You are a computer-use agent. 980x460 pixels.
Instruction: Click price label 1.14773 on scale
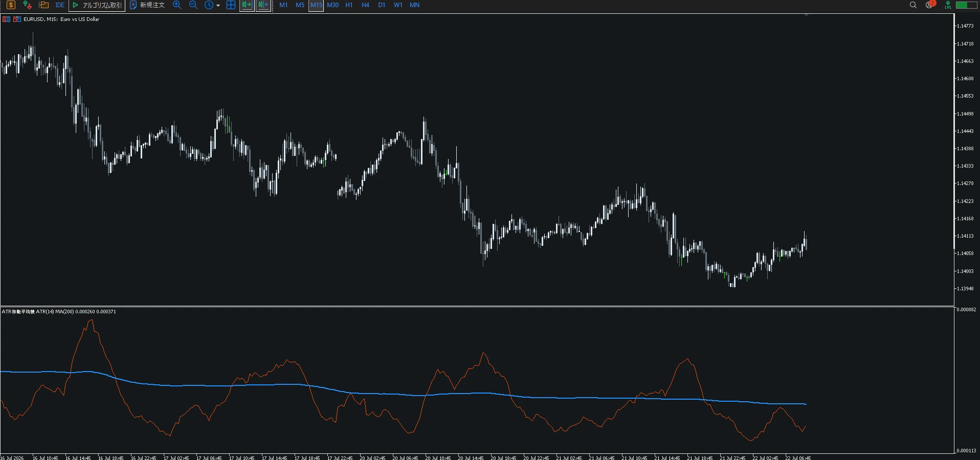click(966, 26)
